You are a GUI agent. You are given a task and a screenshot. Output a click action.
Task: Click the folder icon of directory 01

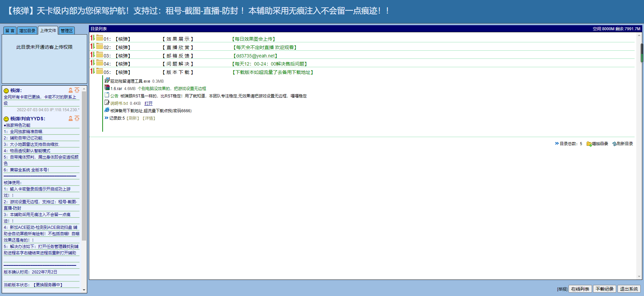click(x=100, y=38)
